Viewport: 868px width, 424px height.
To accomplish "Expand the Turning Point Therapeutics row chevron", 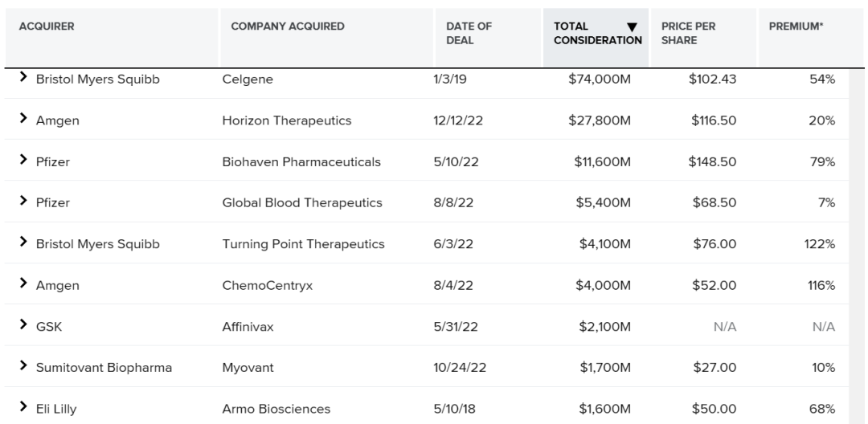I will tap(24, 243).
